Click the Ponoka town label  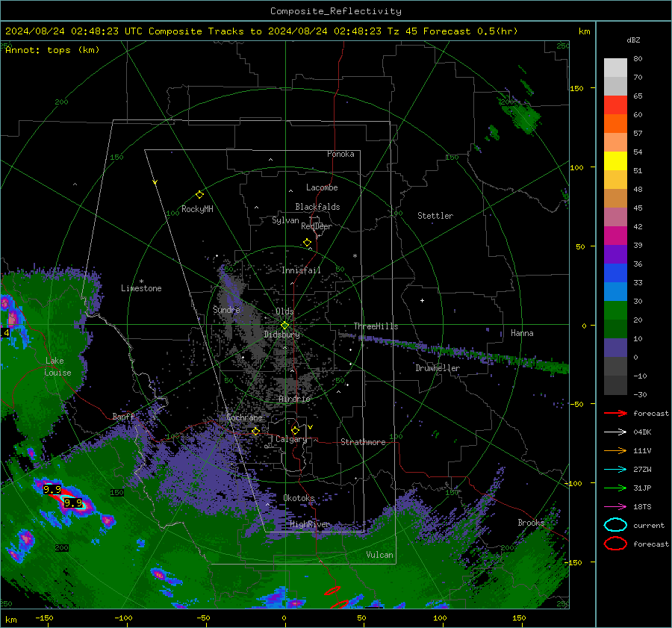(x=340, y=154)
